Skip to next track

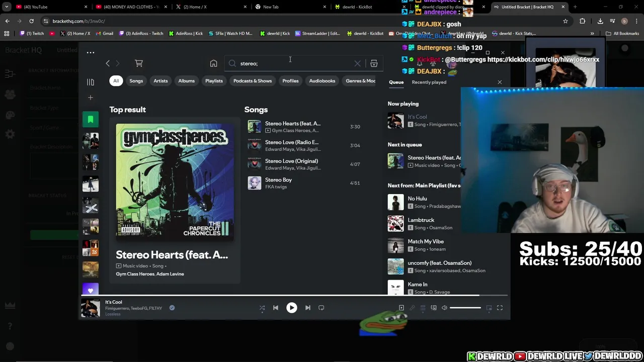308,308
